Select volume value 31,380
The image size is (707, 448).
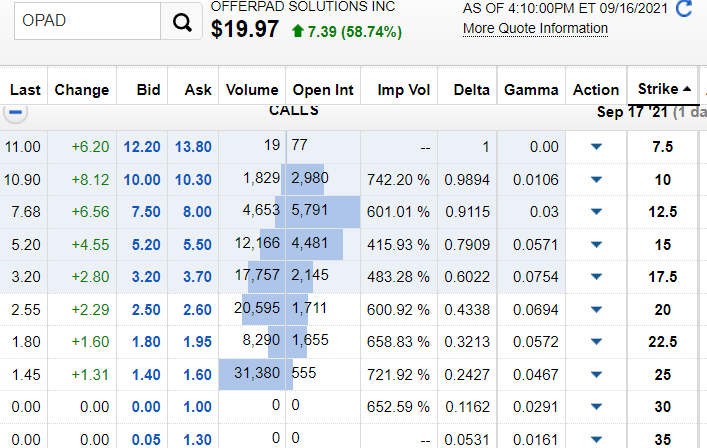point(257,373)
